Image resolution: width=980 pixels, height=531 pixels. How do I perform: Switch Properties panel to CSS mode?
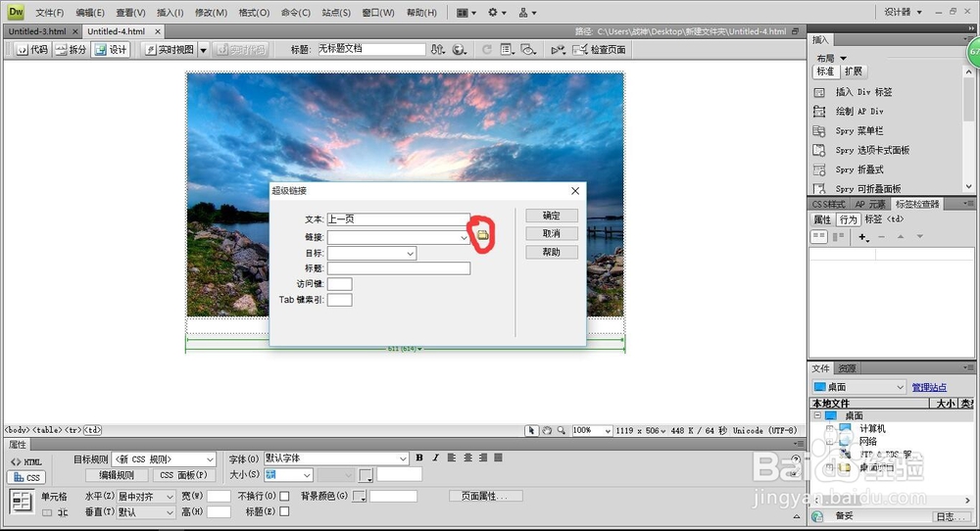coord(25,477)
